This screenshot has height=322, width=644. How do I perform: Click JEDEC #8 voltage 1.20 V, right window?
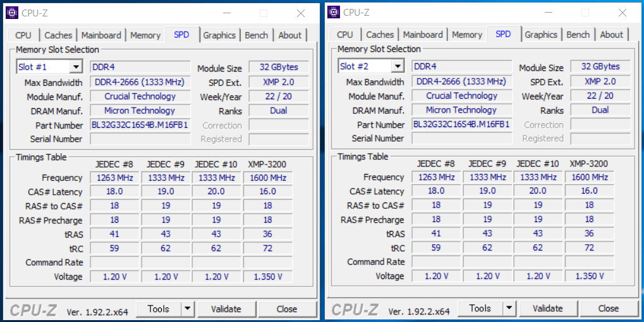coord(436,276)
